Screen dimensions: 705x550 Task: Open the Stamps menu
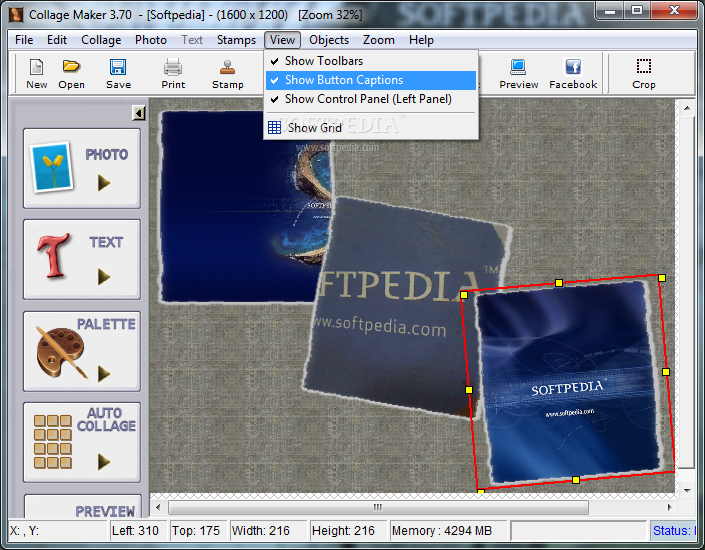point(236,40)
